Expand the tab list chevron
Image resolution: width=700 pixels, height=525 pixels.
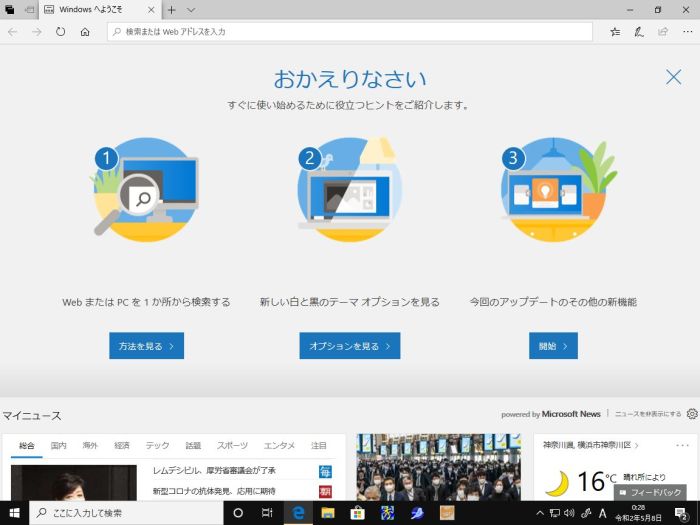tap(191, 10)
